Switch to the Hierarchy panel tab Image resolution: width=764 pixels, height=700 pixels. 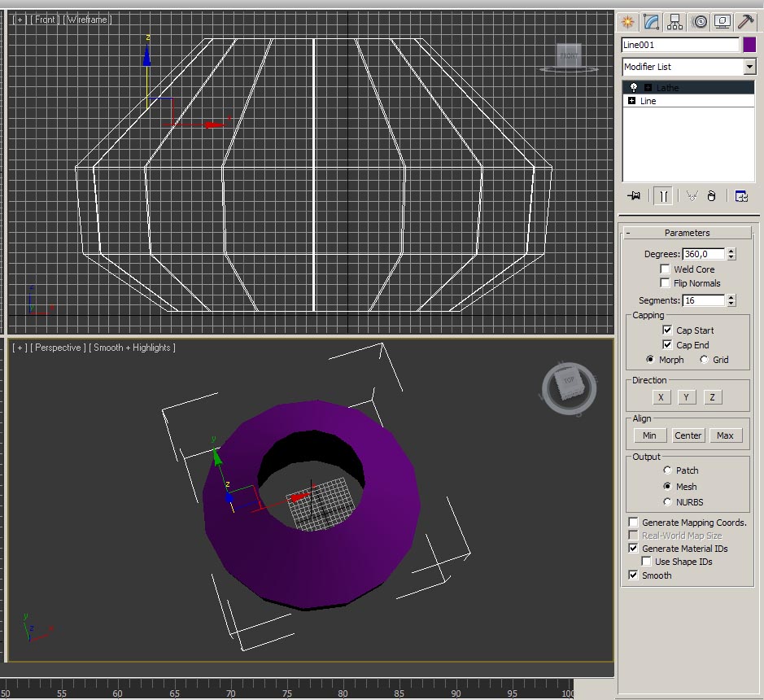[x=675, y=22]
